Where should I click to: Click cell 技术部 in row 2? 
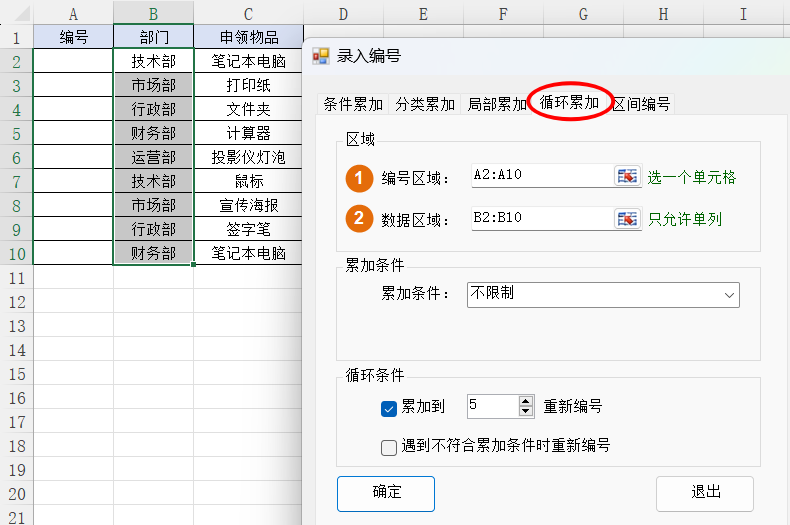click(154, 61)
